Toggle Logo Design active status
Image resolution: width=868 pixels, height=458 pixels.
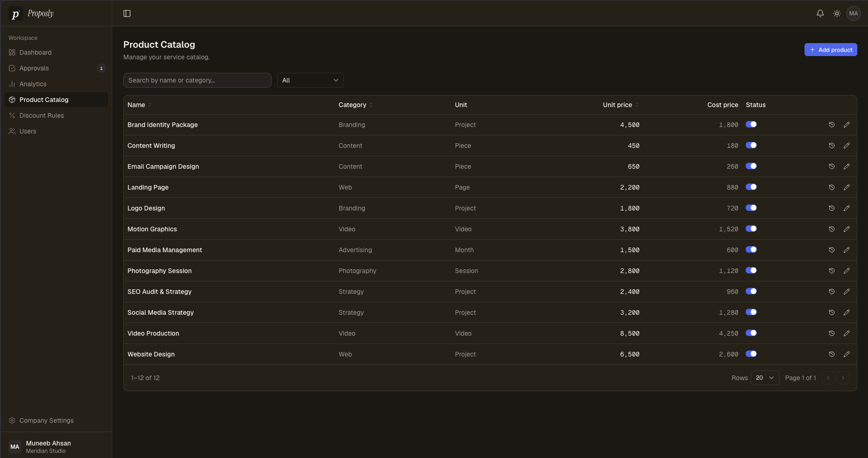(x=751, y=208)
